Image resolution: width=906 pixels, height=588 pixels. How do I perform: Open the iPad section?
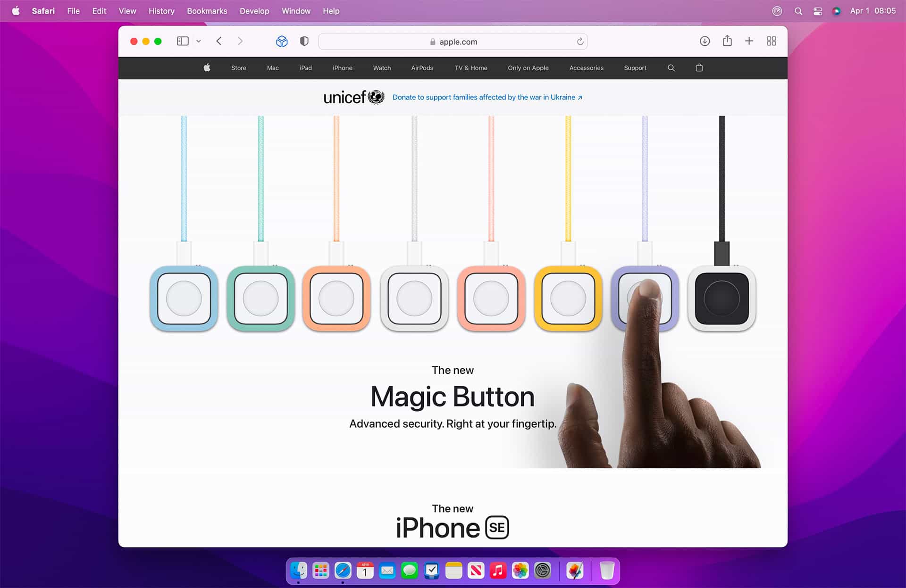(x=306, y=68)
